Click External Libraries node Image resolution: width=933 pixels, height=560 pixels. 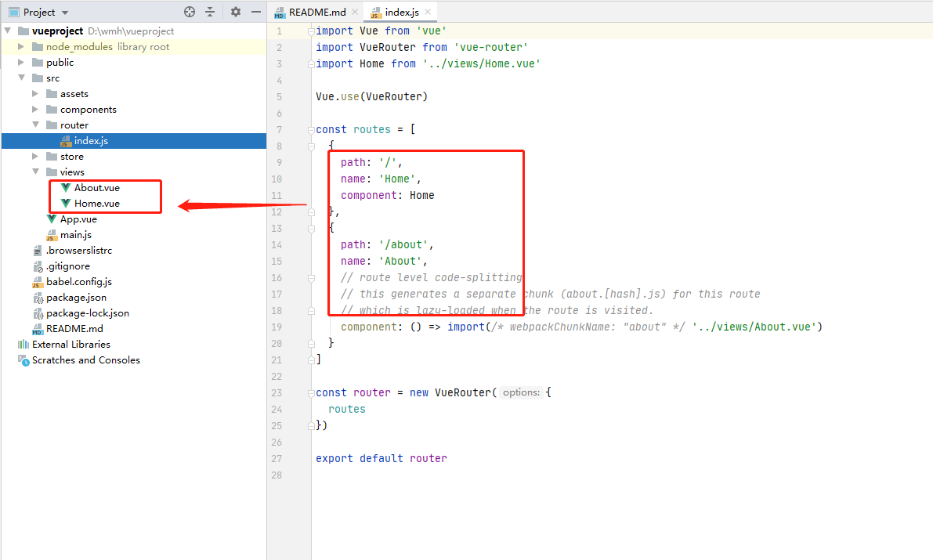(x=71, y=344)
